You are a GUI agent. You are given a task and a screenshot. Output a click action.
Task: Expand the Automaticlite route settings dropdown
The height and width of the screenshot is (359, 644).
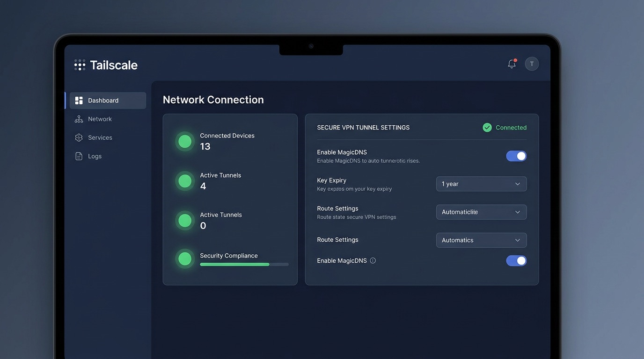[x=481, y=212]
